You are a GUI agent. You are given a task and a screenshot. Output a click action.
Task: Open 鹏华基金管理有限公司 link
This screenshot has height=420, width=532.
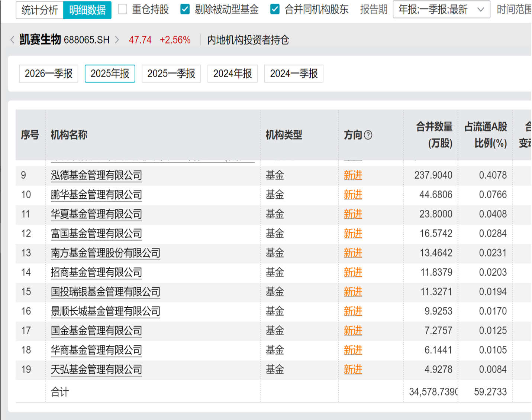[97, 195]
